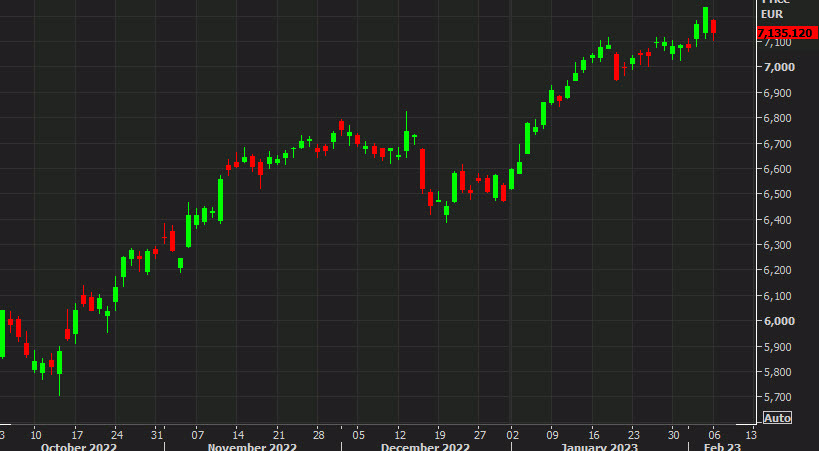
Task: Click the 6,500 price axis label
Action: [777, 194]
